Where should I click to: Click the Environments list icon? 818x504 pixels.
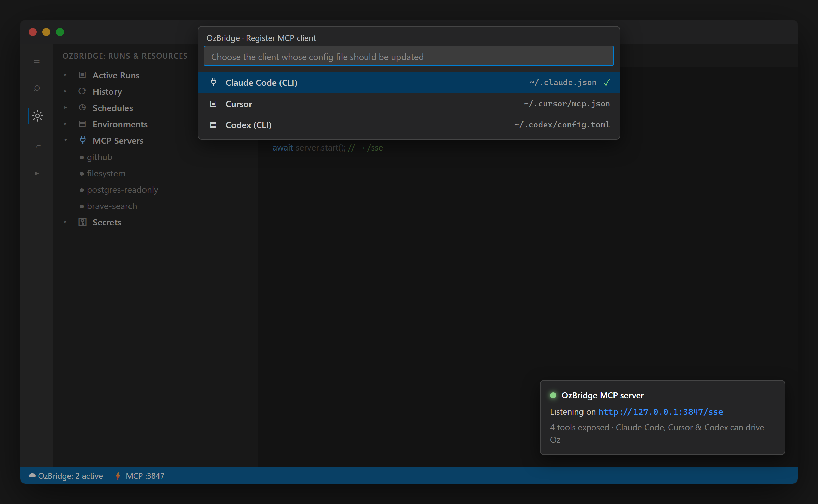[82, 124]
